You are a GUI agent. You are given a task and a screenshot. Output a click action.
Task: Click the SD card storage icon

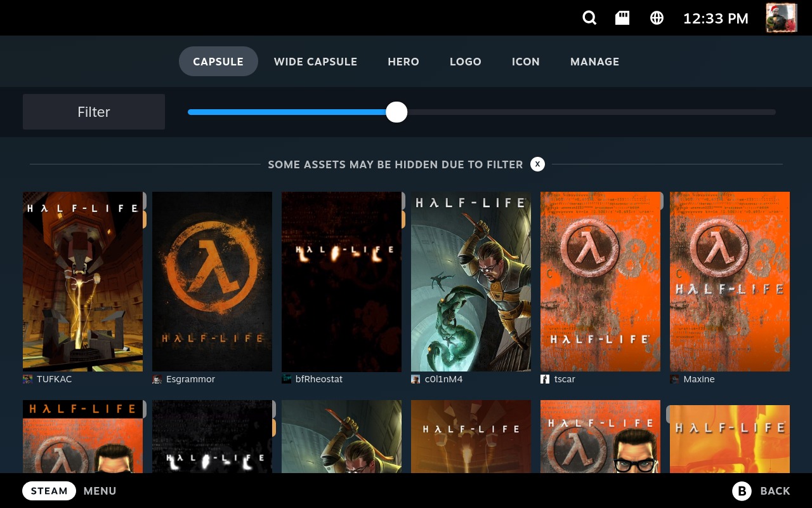[622, 18]
